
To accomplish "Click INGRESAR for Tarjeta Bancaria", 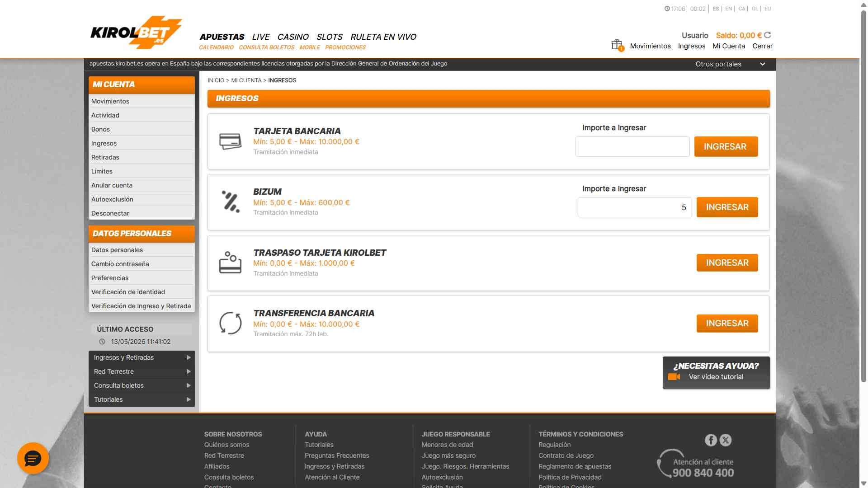I will tap(726, 146).
